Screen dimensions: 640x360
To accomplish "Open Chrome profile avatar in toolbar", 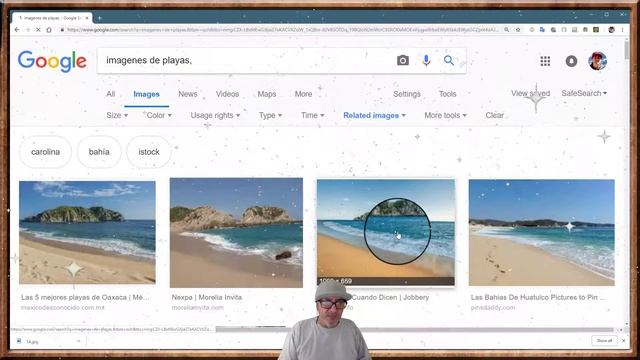I will [611, 30].
